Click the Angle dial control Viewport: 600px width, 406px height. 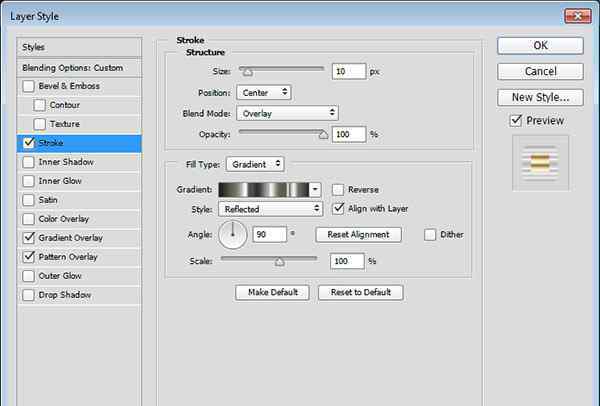point(232,235)
